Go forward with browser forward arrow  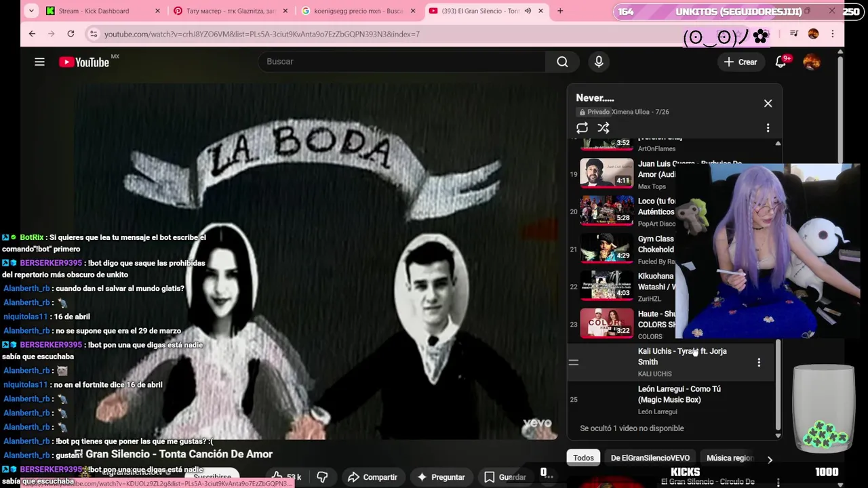(51, 33)
